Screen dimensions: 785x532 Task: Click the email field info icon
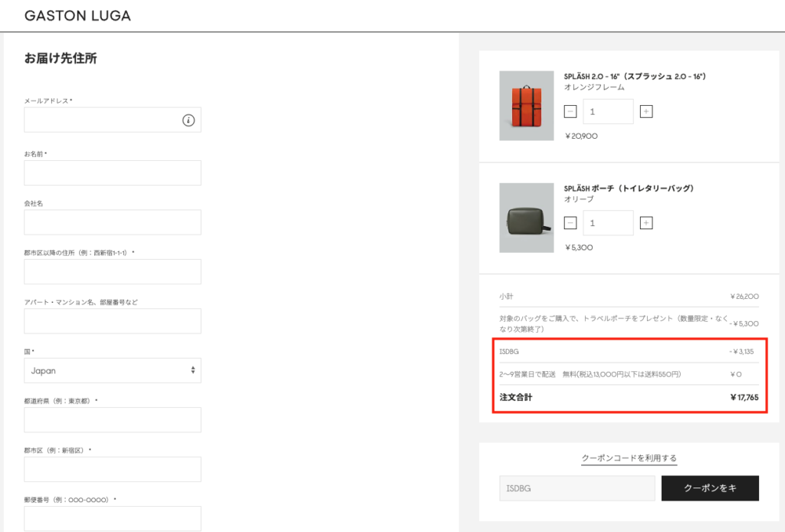point(189,120)
